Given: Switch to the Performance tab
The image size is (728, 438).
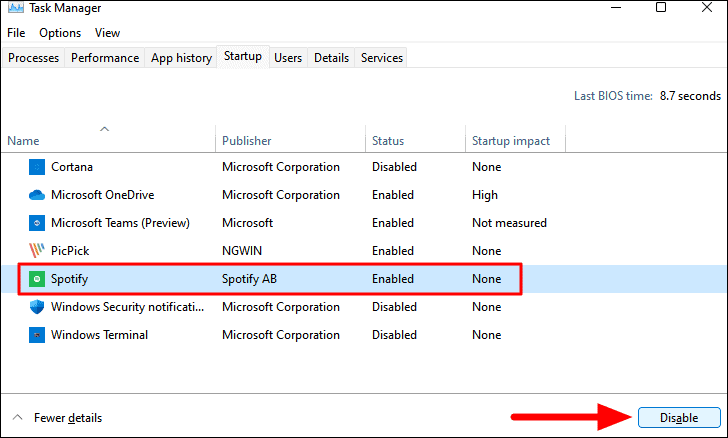Looking at the screenshot, I should tap(105, 58).
